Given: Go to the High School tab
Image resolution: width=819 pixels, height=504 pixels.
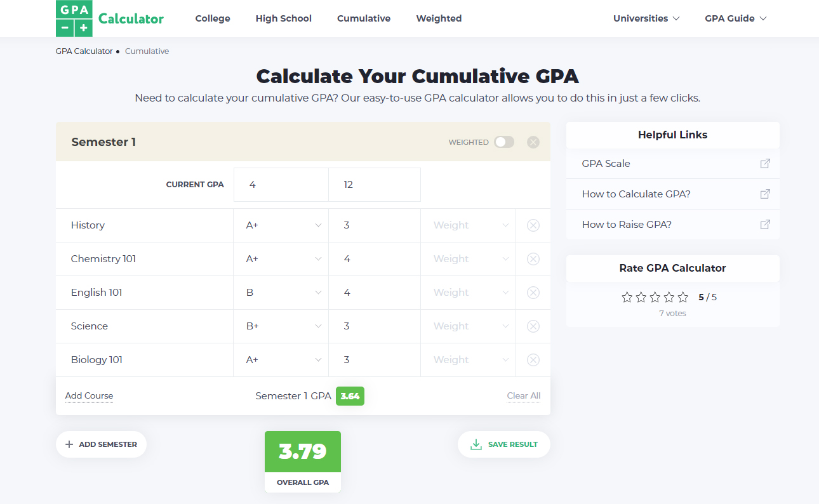Looking at the screenshot, I should (x=283, y=18).
